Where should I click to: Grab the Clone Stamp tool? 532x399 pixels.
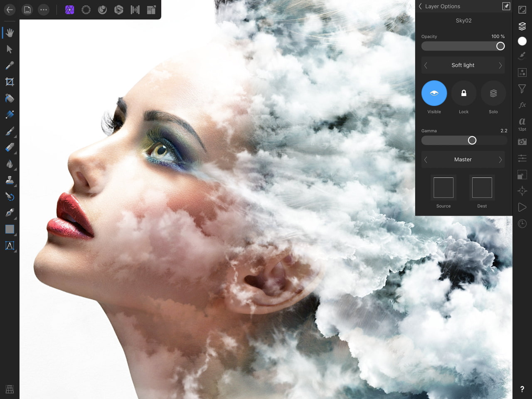(x=9, y=180)
